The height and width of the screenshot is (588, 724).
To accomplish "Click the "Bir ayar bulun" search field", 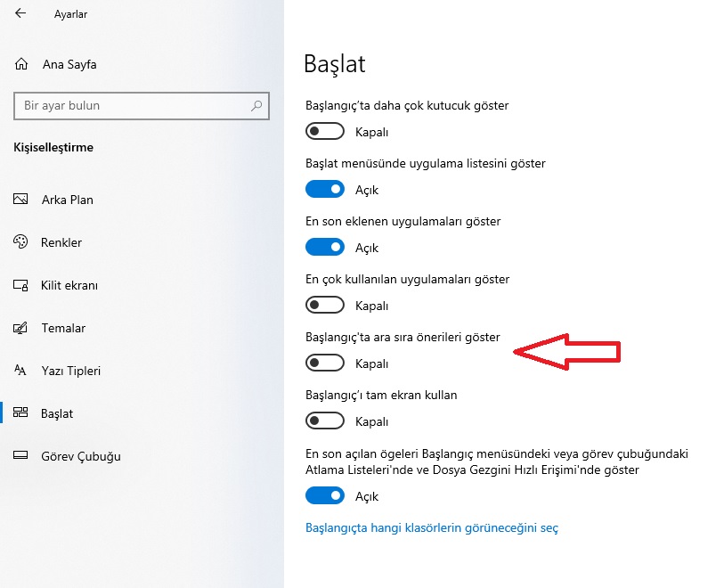I will tap(134, 105).
